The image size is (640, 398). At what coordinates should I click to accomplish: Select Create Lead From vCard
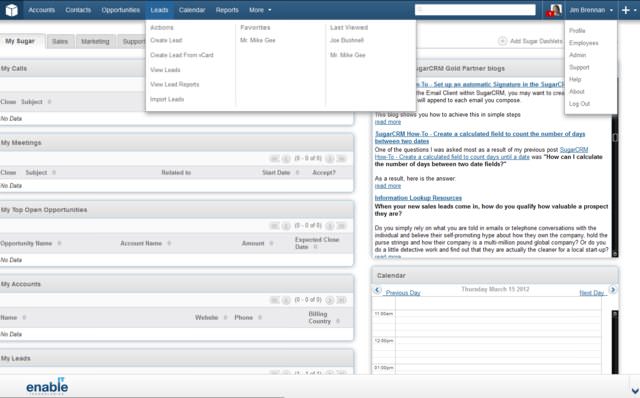(x=182, y=55)
